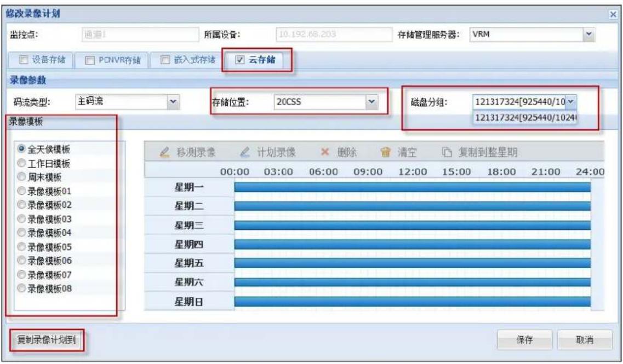Click the 清空 toolbar label
The width and height of the screenshot is (623, 364).
pos(407,152)
